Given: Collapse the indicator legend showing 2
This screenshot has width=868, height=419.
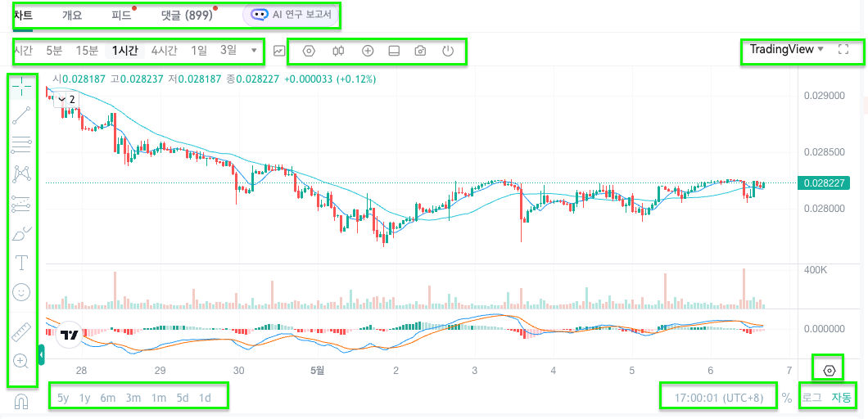Looking at the screenshot, I should coord(66,100).
